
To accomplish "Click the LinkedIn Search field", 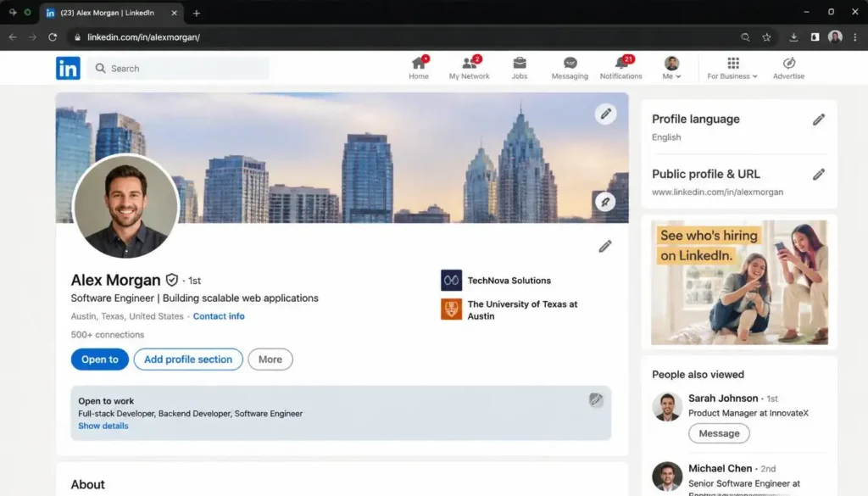I will [x=178, y=68].
